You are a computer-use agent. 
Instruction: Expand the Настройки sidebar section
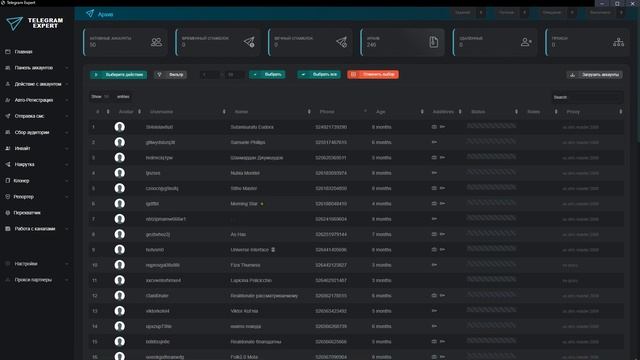(37, 264)
